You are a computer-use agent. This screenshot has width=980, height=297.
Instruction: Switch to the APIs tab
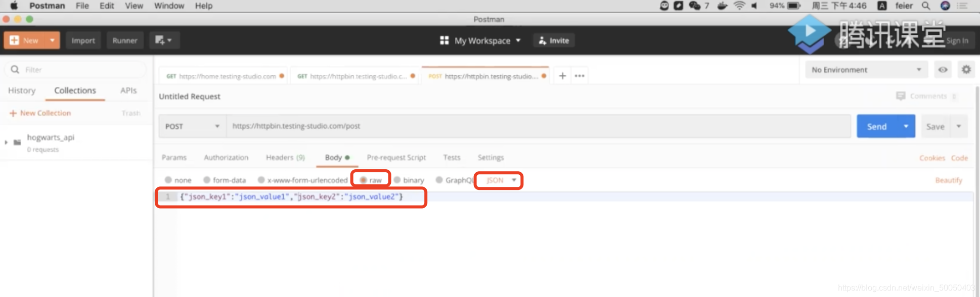tap(128, 90)
